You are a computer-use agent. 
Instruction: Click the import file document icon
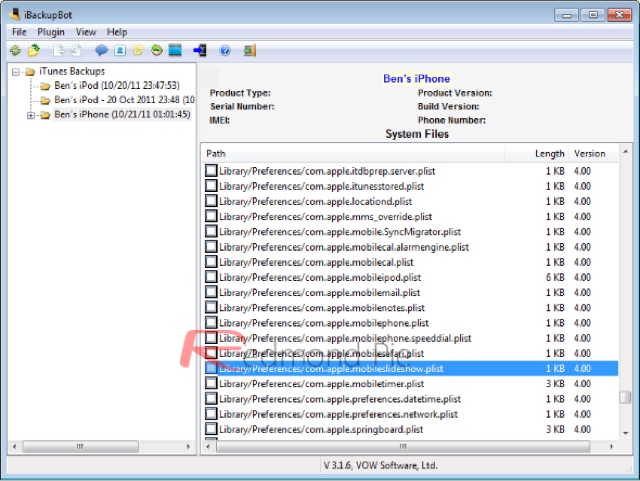77,51
